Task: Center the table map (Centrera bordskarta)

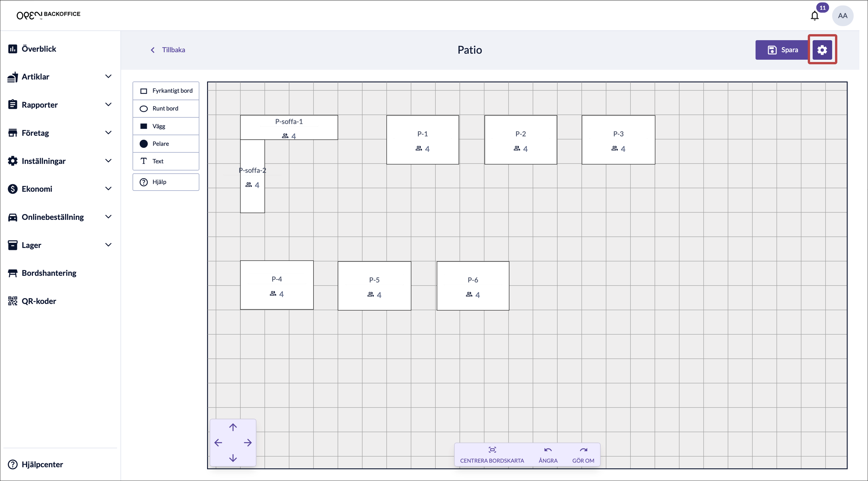Action: pyautogui.click(x=492, y=454)
